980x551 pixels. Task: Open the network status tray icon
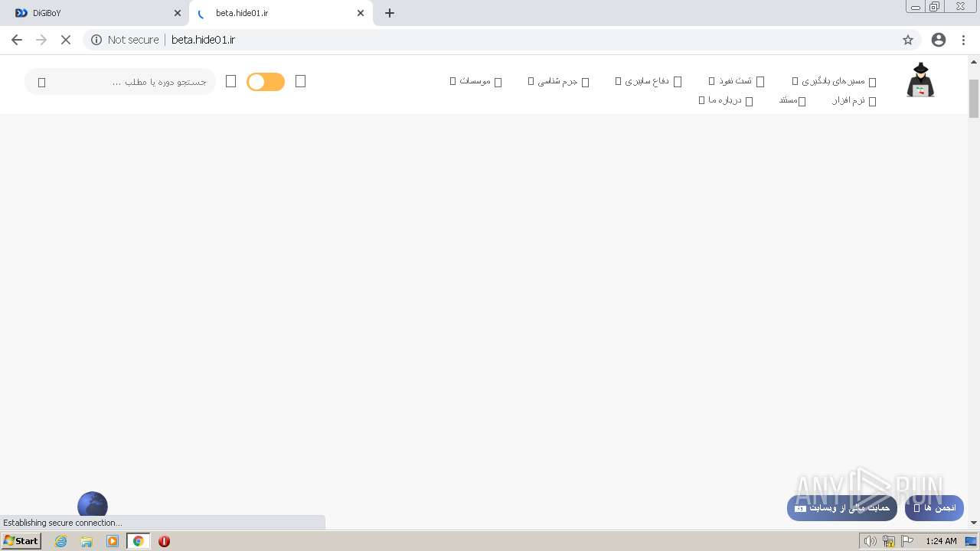click(x=889, y=541)
